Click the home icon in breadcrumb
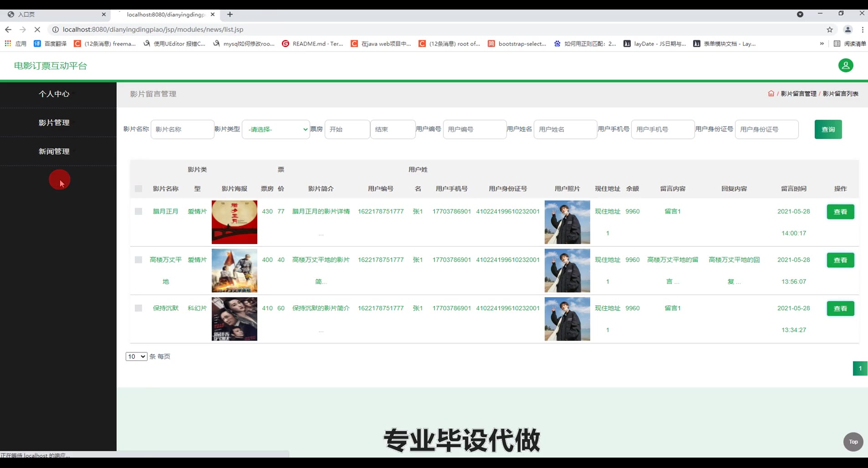The height and width of the screenshot is (468, 868). [x=771, y=93]
